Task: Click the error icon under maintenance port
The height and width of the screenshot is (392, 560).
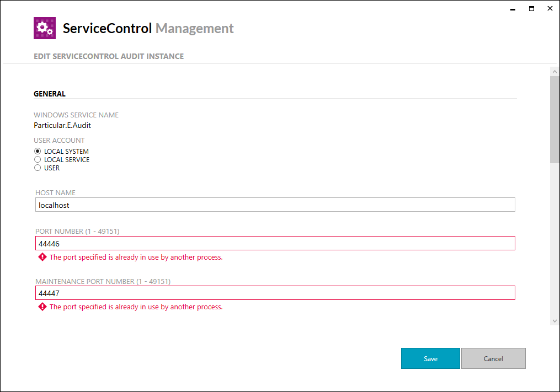Action: point(42,307)
